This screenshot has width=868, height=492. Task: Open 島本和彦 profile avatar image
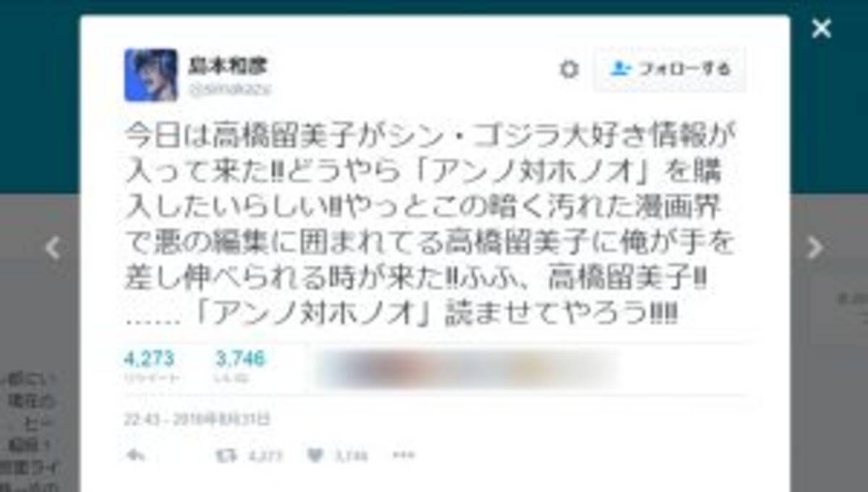(x=150, y=75)
